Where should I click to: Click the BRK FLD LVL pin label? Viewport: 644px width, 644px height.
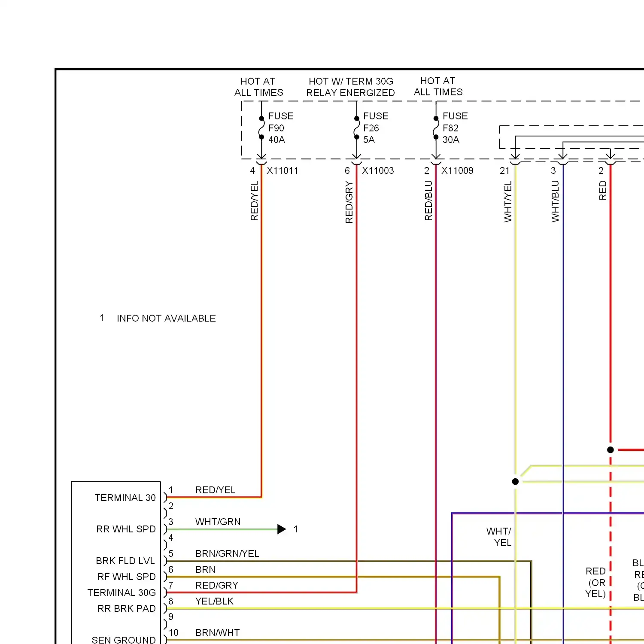125,561
